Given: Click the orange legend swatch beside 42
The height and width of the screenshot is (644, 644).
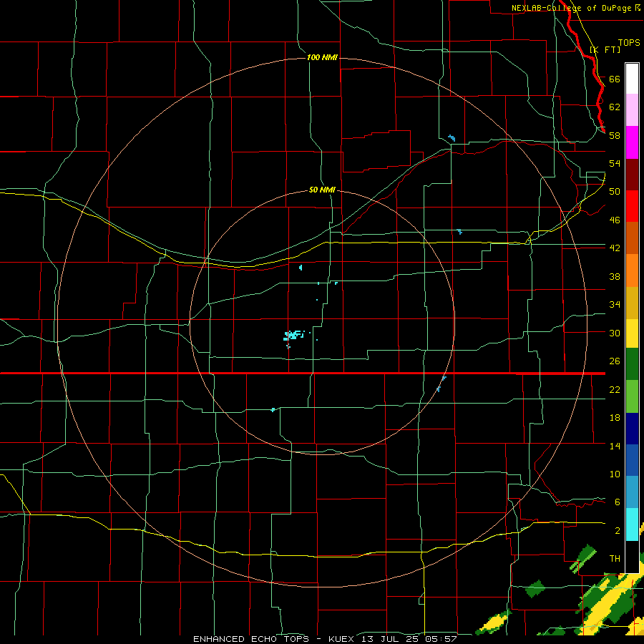Looking at the screenshot, I should pyautogui.click(x=632, y=270).
